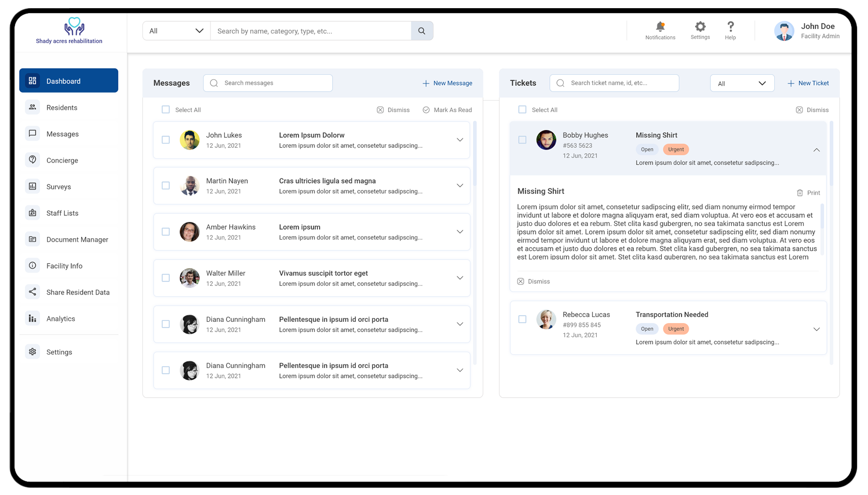Click New Message button
Image resolution: width=868 pixels, height=495 pixels.
point(447,83)
